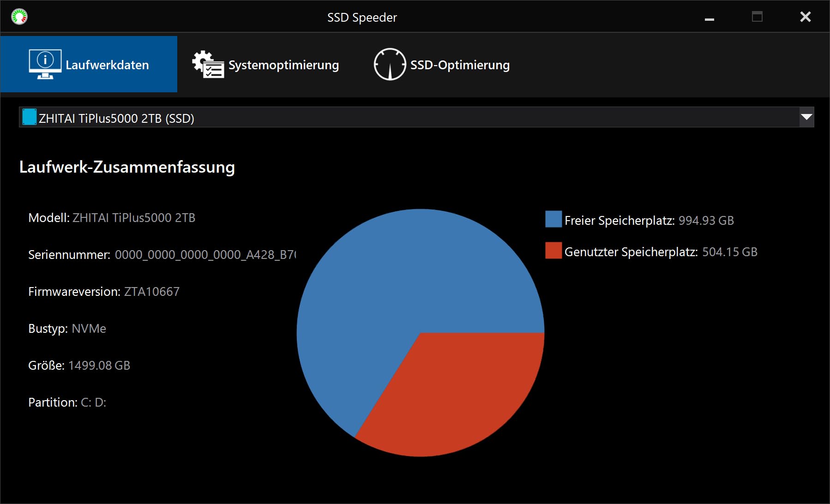Click the red Genutzter Speicherplatz legend swatch
Viewport: 830px width, 504px height.
tap(553, 251)
